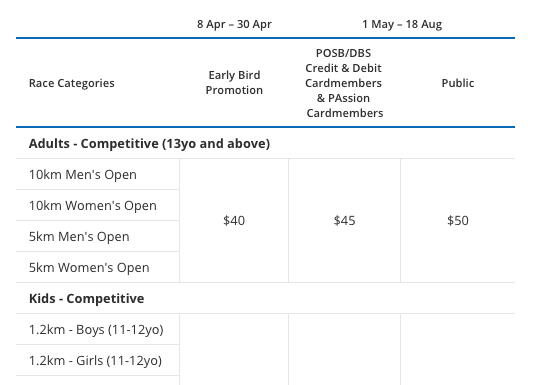Click the 1 May – 18 Aug date range

pos(402,24)
